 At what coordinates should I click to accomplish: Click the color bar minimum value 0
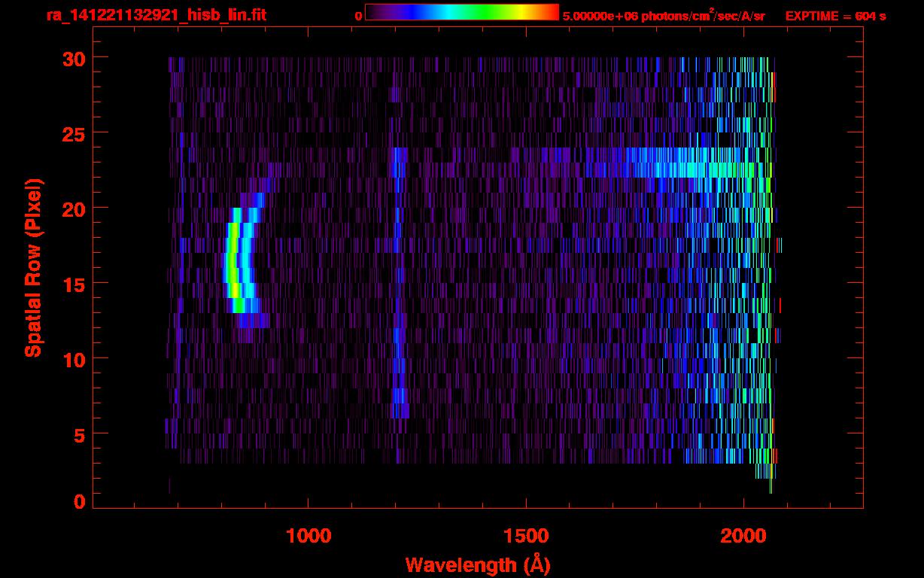(359, 16)
